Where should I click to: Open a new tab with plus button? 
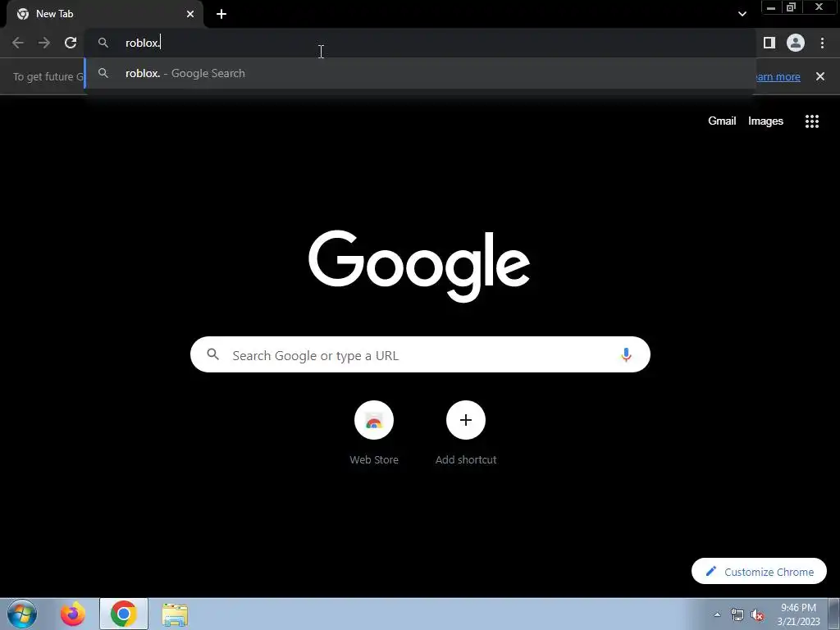point(221,14)
